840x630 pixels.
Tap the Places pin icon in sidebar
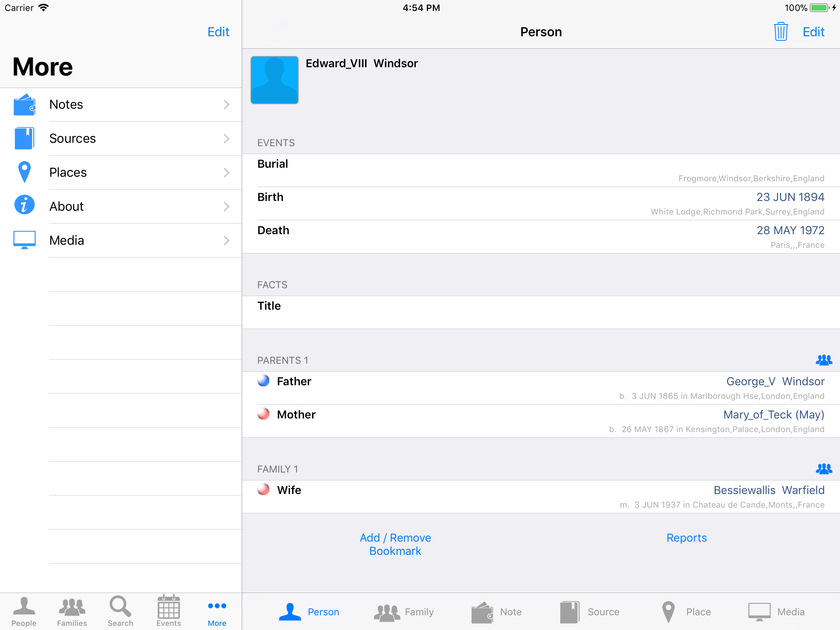coord(24,172)
